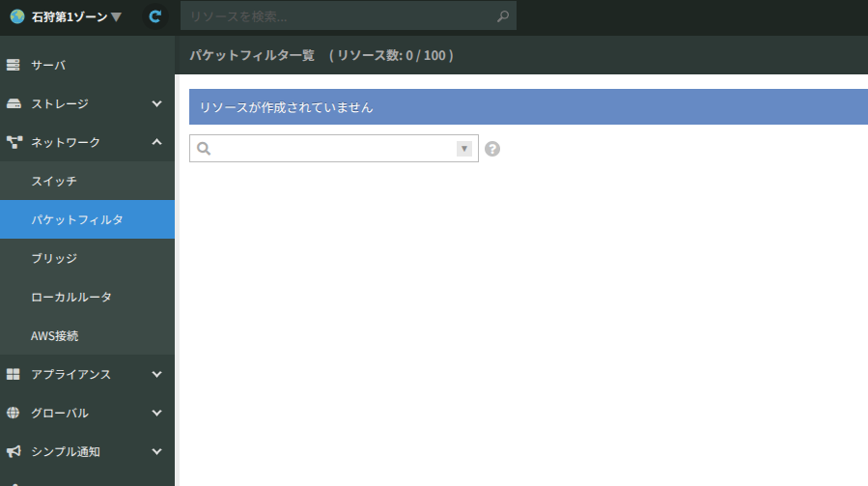Image resolution: width=868 pixels, height=486 pixels.
Task: Click the server icon next to サーバ
Action: pyautogui.click(x=14, y=65)
